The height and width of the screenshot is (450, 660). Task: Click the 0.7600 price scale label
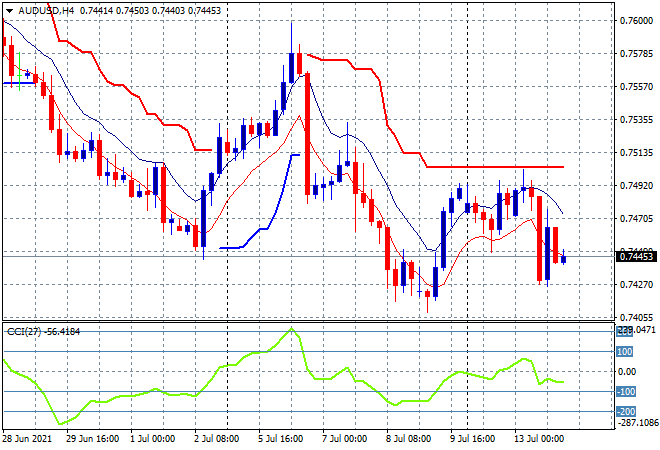[631, 20]
